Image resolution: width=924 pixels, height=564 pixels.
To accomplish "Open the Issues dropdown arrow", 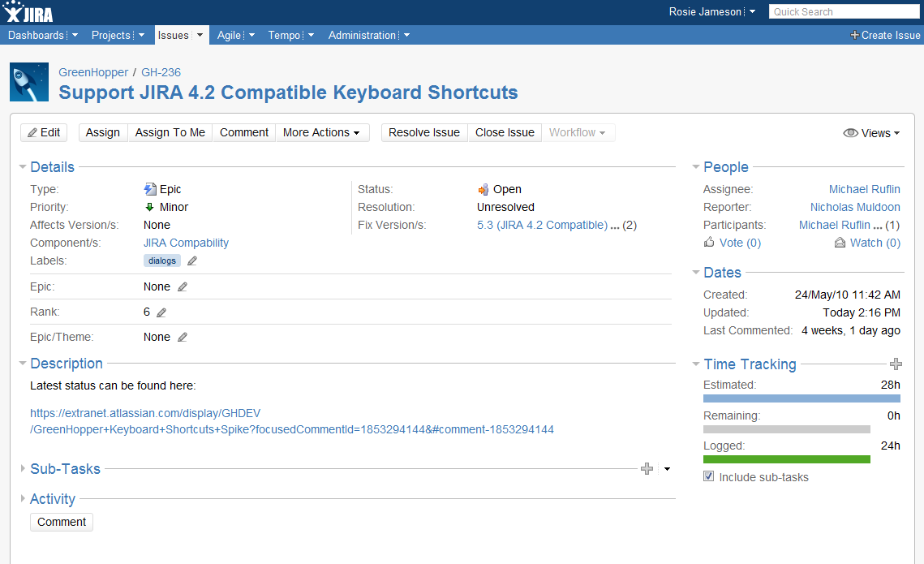I will [200, 36].
